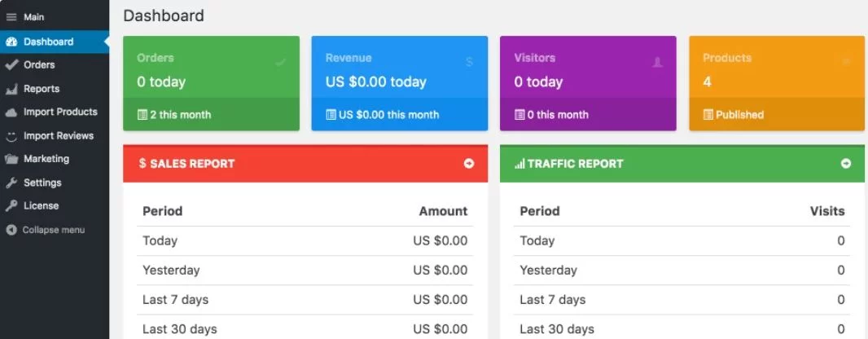
Task: Open the Orders menu item
Action: (x=39, y=65)
